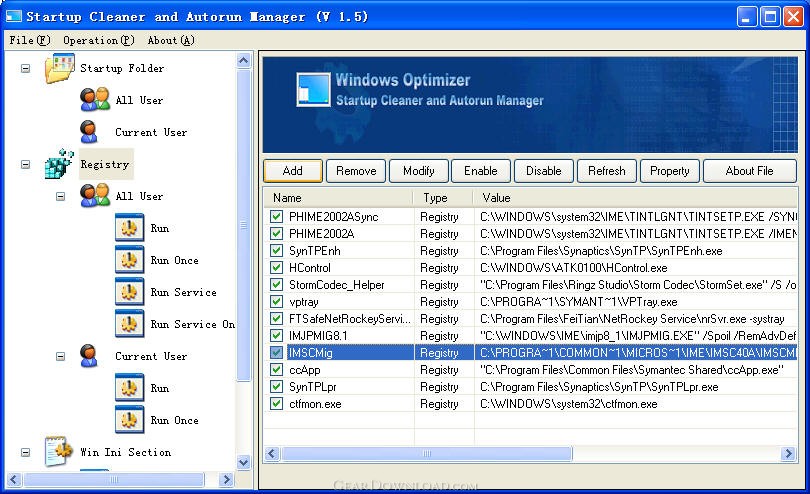Click the vptray entry name

point(304,302)
